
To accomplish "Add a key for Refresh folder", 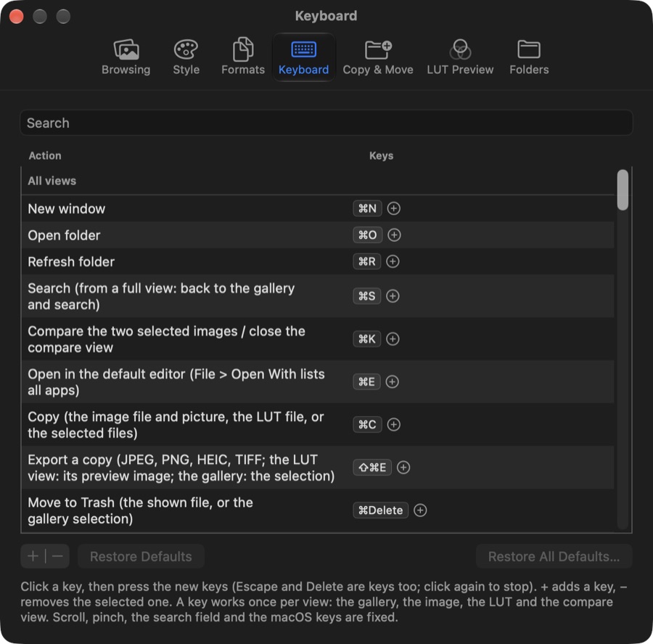I will (393, 261).
